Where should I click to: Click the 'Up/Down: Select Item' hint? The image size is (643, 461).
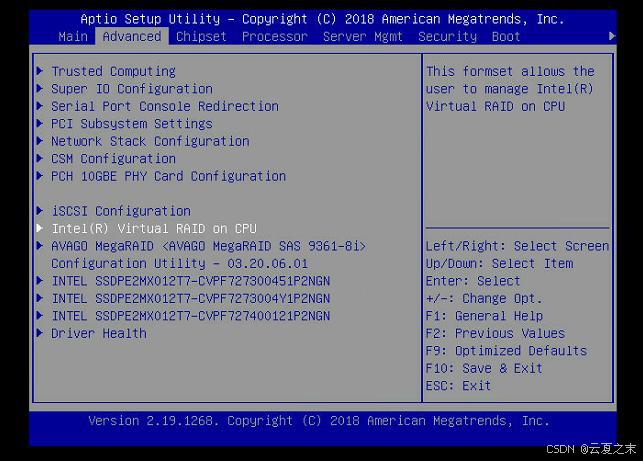point(499,264)
